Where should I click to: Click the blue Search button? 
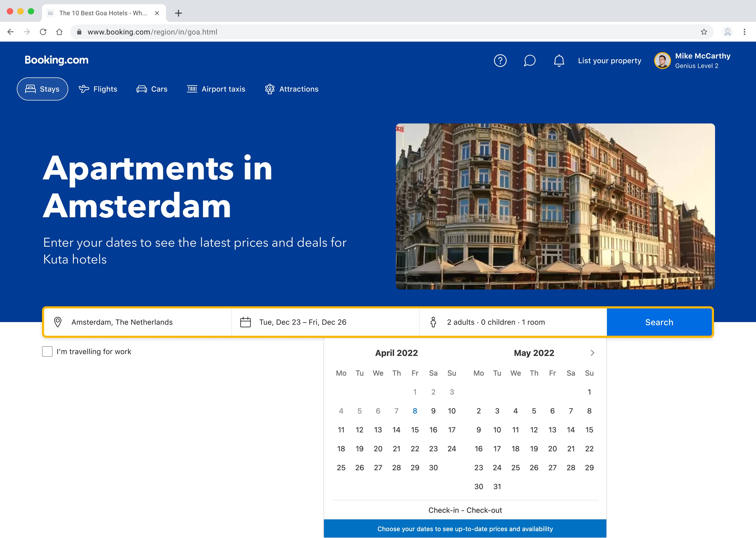[x=659, y=322]
